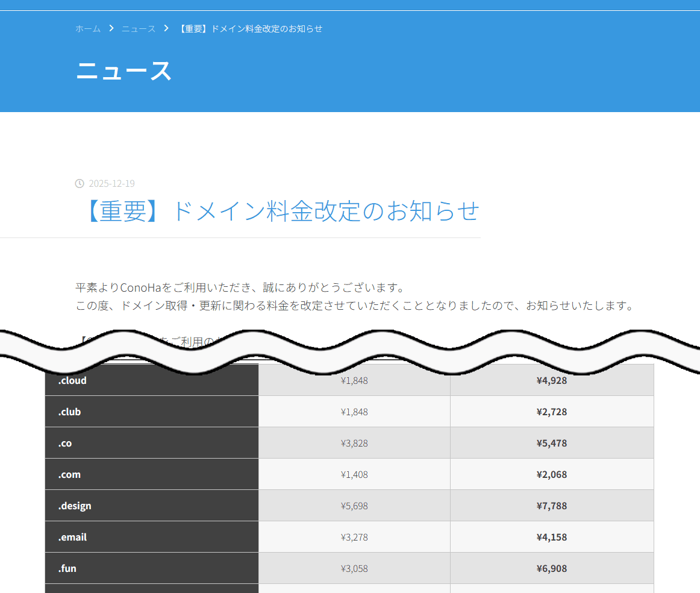
Task: Navigate to ホーム via the breadcrumb link
Action: coord(88,28)
